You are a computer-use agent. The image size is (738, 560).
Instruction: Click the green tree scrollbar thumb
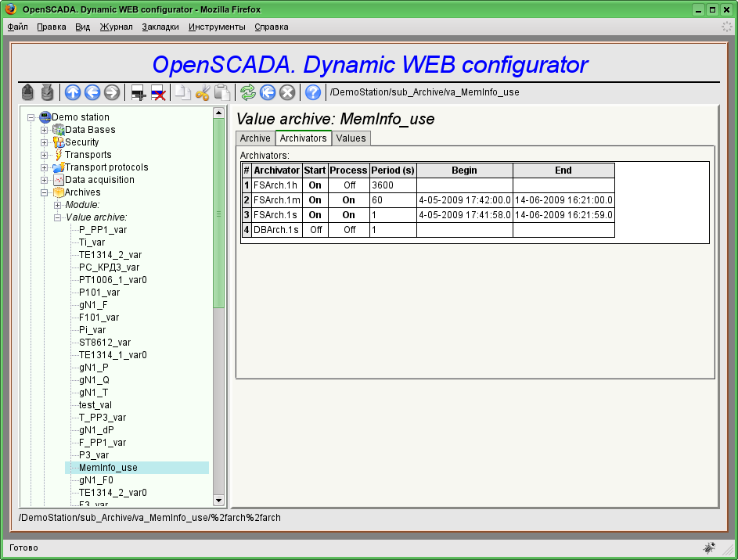(219, 214)
